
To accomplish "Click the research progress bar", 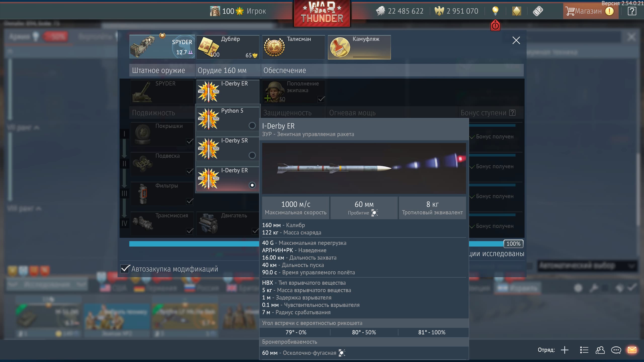I will click(194, 244).
